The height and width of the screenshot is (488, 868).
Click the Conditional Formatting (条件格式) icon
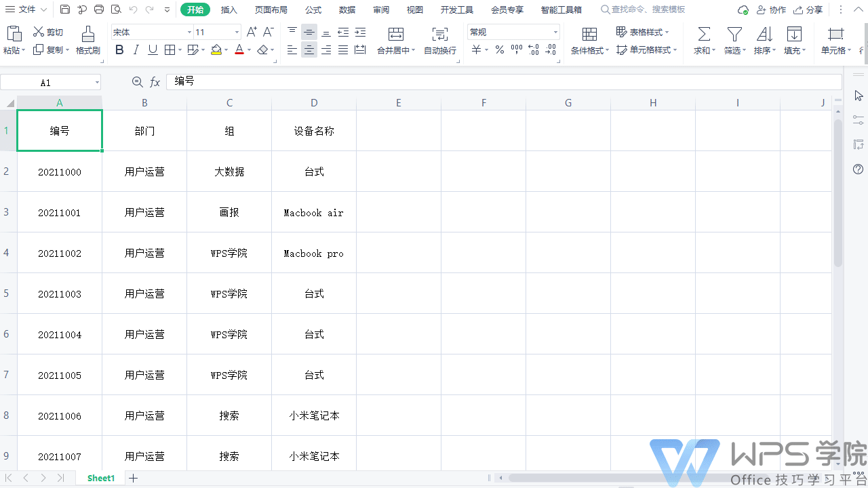pos(590,34)
